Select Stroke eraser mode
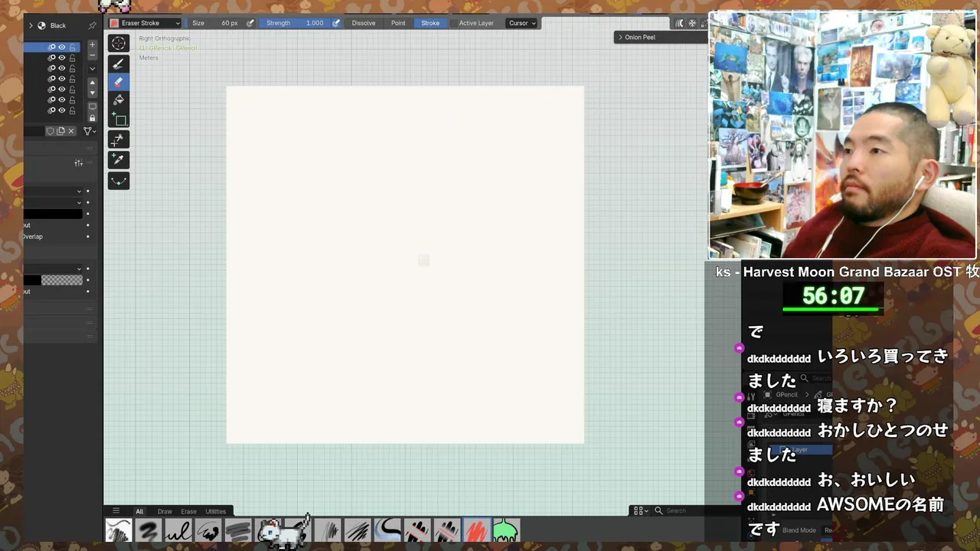980x551 pixels. point(430,23)
